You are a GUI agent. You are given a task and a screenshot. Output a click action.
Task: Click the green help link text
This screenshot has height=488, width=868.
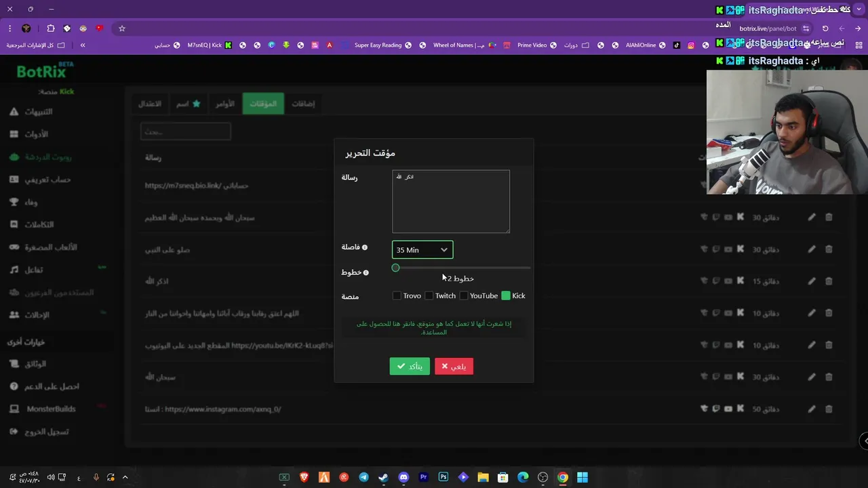[434, 328]
